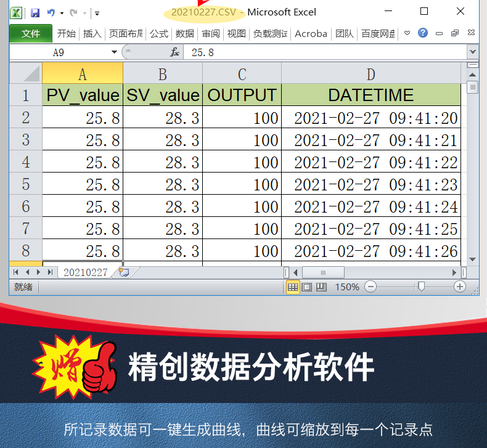Click the zoom slider handle
The height and width of the screenshot is (448, 487).
click(421, 287)
